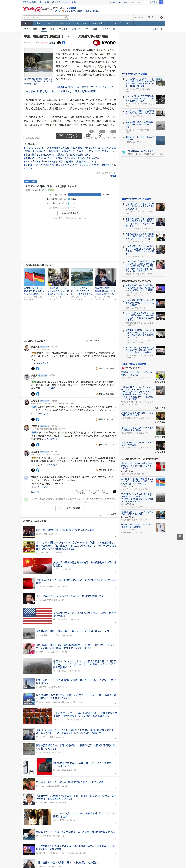The width and height of the screenshot is (186, 868).
Task: Share 高口康太 comment on X
Action: (33, 470)
